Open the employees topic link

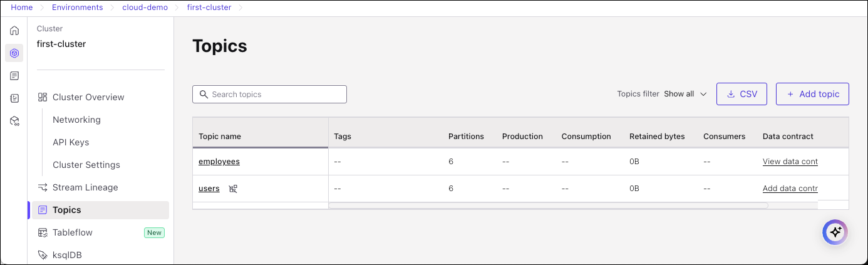(219, 162)
